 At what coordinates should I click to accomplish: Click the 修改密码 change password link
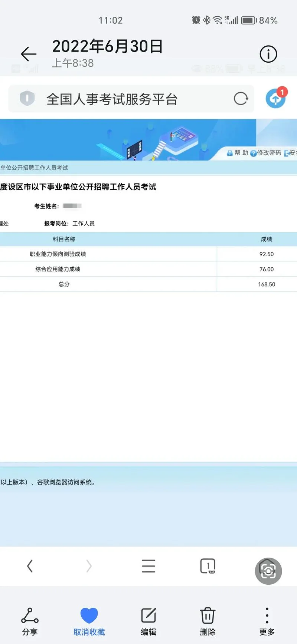coord(265,153)
